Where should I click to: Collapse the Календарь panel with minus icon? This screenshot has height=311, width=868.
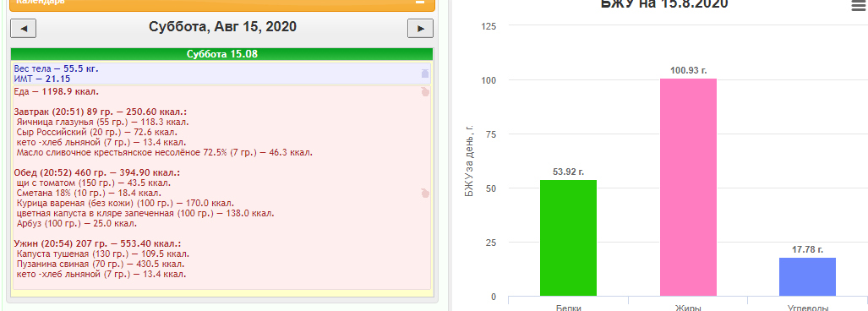[420, 3]
